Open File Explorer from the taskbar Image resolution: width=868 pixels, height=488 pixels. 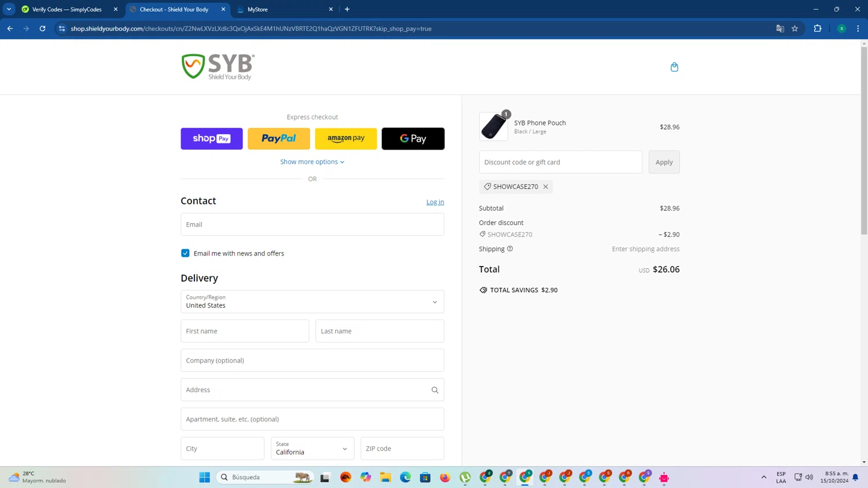385,478
